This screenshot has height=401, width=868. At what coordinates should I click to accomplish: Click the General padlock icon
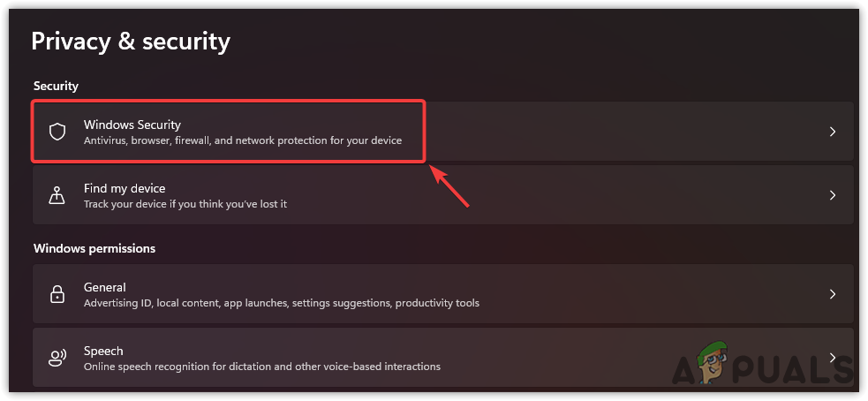coord(57,294)
